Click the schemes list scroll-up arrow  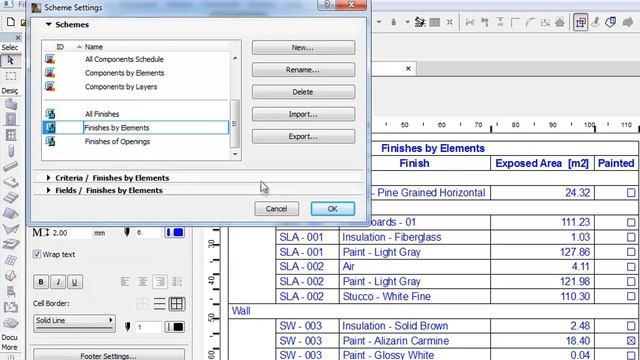[x=235, y=58]
